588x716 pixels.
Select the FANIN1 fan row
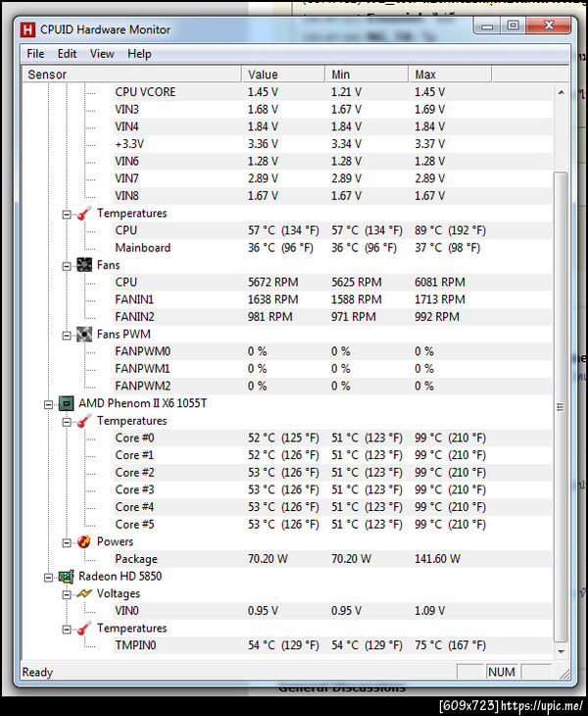tap(332, 299)
